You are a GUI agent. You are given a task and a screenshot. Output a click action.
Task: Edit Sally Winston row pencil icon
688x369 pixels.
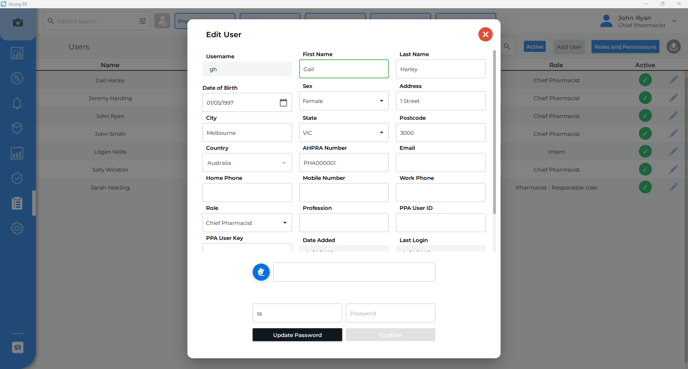(x=674, y=169)
